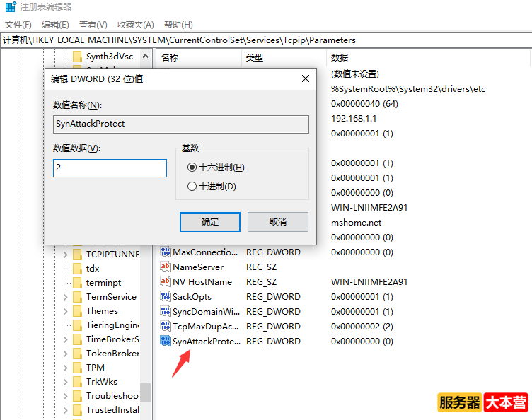Click the NameServer string value icon

[166, 267]
